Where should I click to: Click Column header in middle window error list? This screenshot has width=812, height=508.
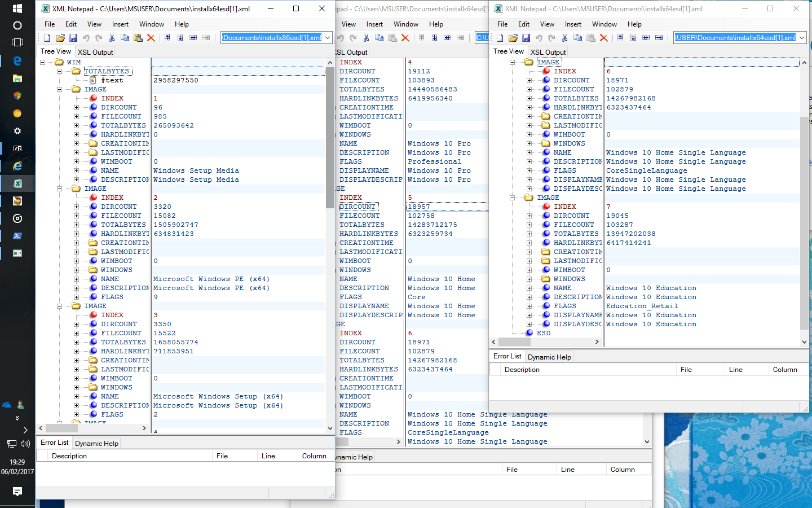coord(629,470)
